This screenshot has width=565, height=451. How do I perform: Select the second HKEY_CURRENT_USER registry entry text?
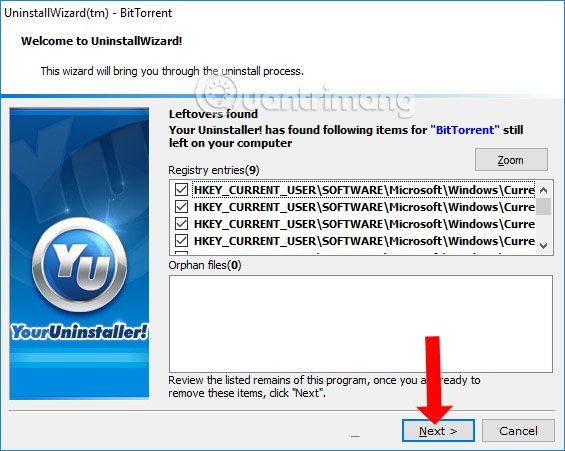[364, 207]
